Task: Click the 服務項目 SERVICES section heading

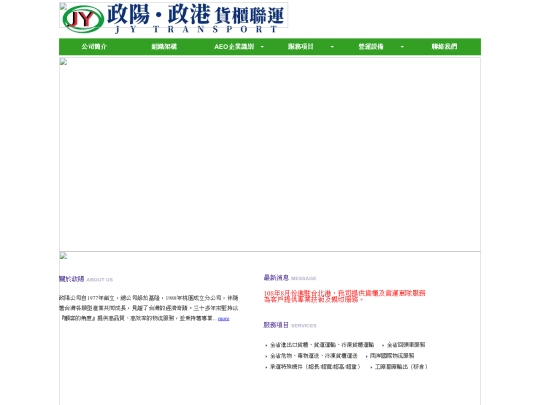Action: tap(290, 325)
